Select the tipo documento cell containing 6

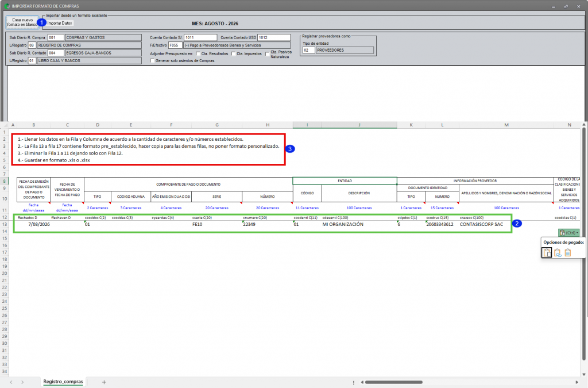point(411,224)
